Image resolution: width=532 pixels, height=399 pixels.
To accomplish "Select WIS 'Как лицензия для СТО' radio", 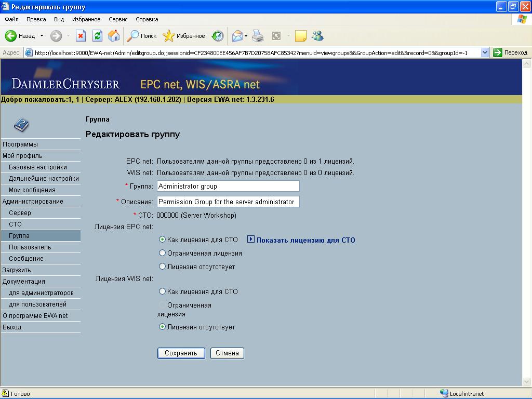I will (162, 291).
